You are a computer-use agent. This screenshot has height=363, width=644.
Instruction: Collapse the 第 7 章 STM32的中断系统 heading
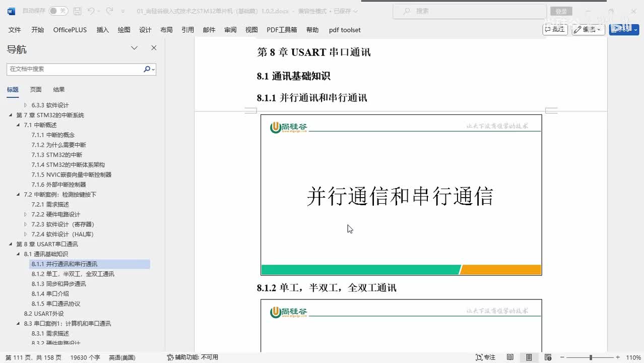point(11,115)
